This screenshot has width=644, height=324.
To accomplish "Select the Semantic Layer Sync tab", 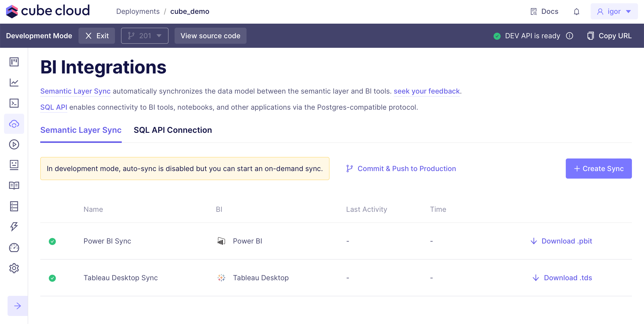I will [x=81, y=130].
